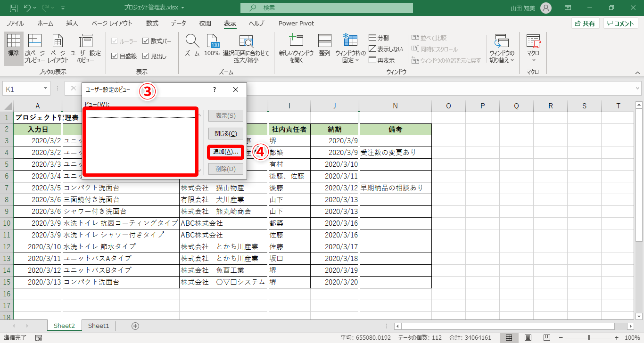Open the マクロ dropdown
Viewport: 644px width, 343px height.
coord(534,49)
